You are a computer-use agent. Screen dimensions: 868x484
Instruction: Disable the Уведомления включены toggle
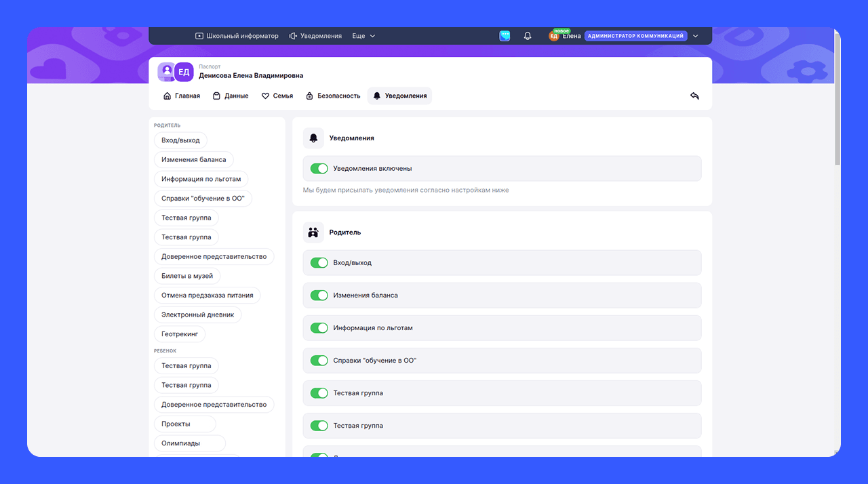tap(319, 169)
